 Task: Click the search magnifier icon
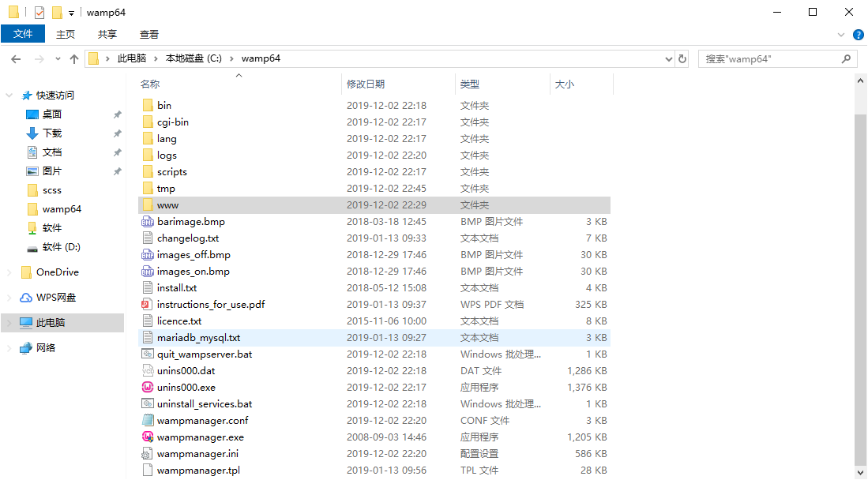click(846, 58)
